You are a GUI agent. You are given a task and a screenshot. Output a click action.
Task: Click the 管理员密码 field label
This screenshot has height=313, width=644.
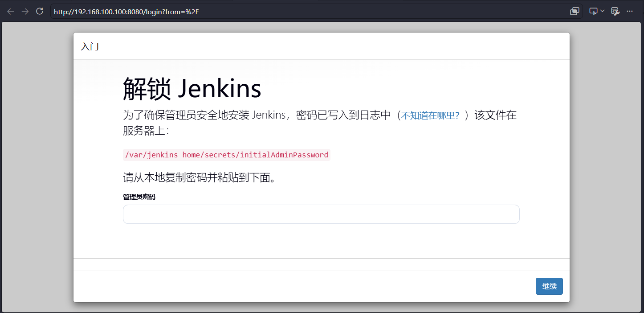pyautogui.click(x=139, y=197)
